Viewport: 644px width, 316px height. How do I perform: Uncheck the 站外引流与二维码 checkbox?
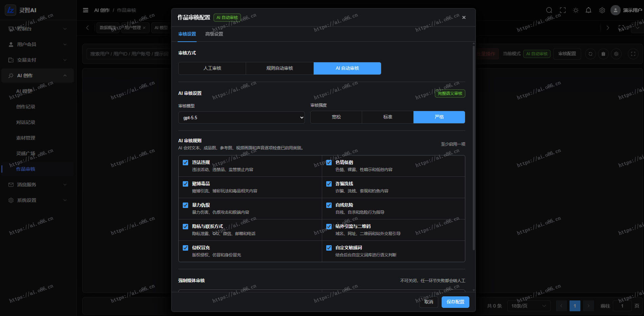coord(329,227)
